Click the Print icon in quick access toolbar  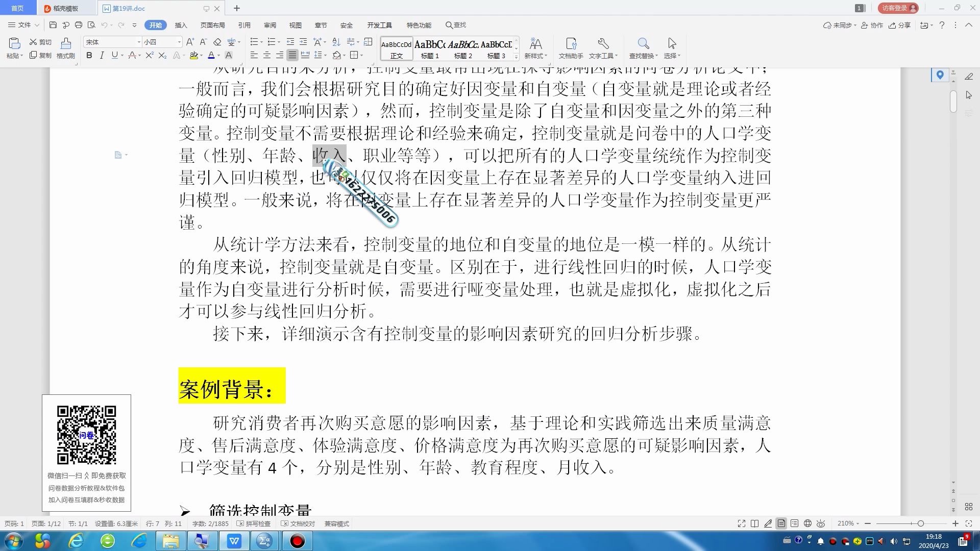[79, 25]
